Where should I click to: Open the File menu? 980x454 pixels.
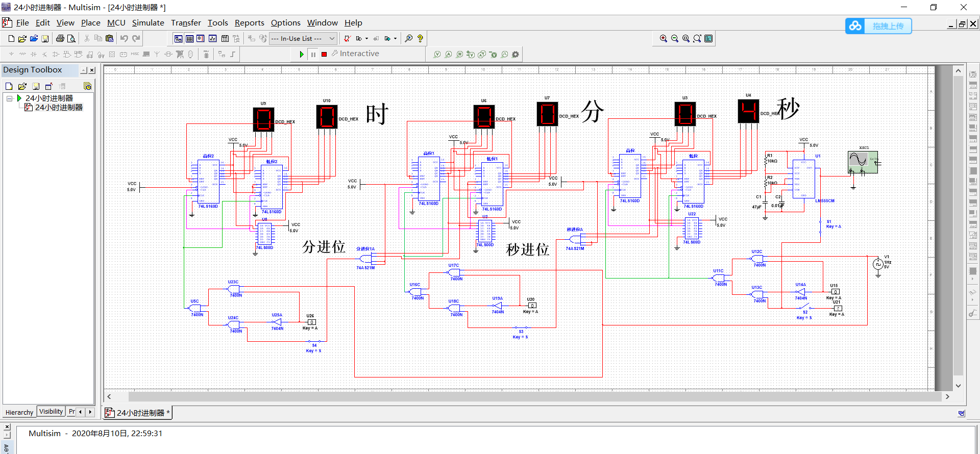[22, 23]
